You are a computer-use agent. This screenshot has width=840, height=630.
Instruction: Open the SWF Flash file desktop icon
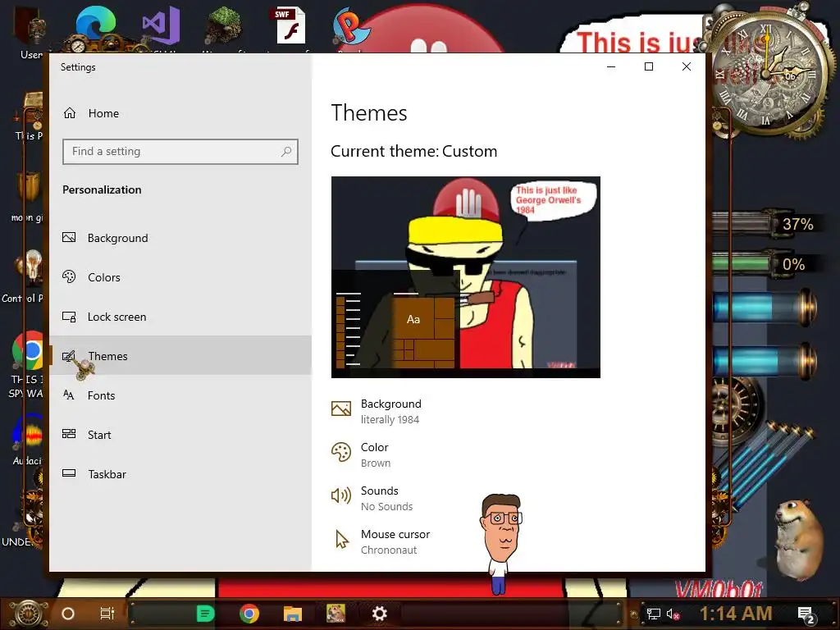(x=290, y=27)
